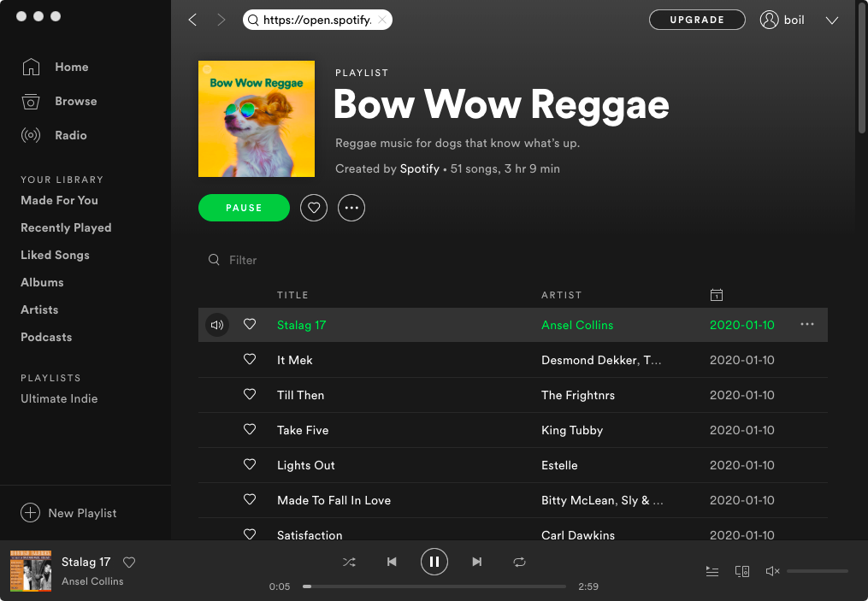
Task: Open the connect to a device menu
Action: (741, 571)
